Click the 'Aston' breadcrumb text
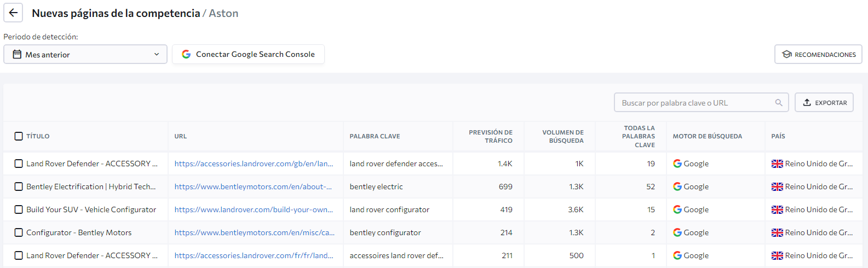Viewport: 868px width, 268px height. pos(223,13)
